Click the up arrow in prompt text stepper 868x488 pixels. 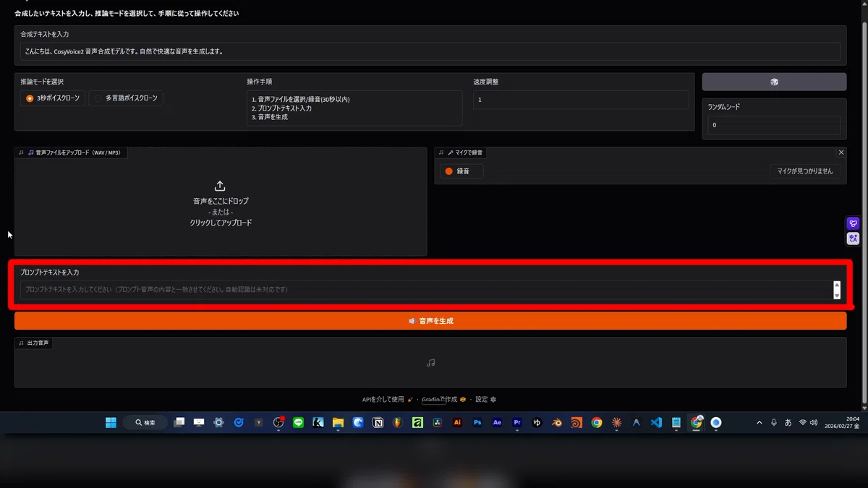pyautogui.click(x=837, y=286)
